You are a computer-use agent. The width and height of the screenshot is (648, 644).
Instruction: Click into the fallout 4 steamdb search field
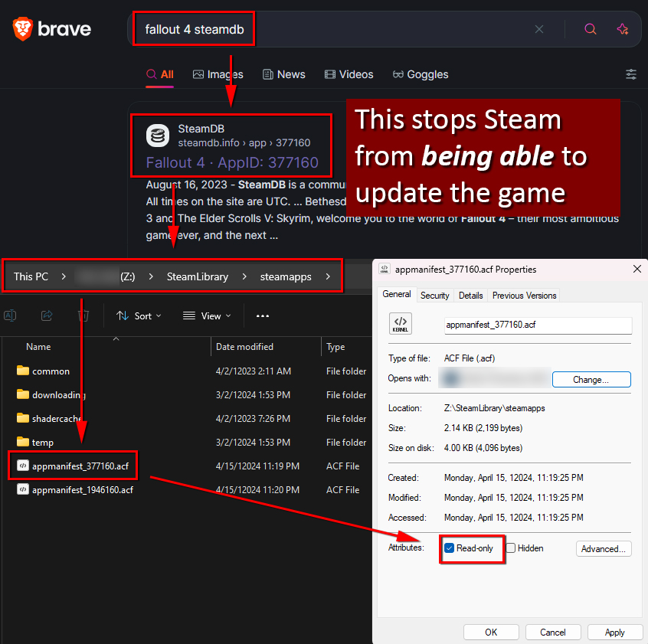331,29
